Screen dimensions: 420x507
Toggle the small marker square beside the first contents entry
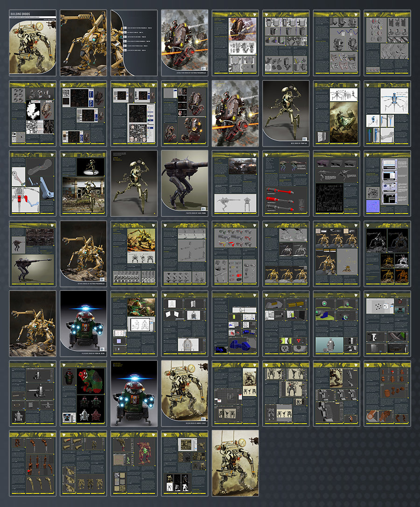tap(125, 28)
